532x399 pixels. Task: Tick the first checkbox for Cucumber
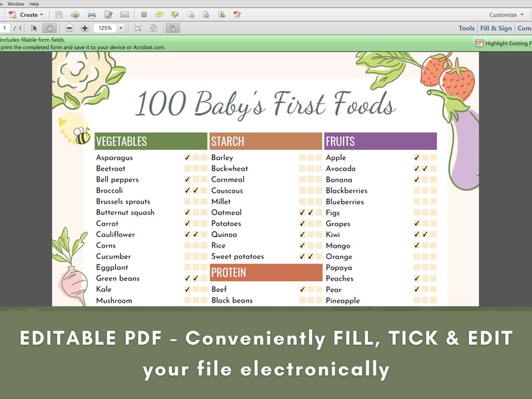[188, 256]
